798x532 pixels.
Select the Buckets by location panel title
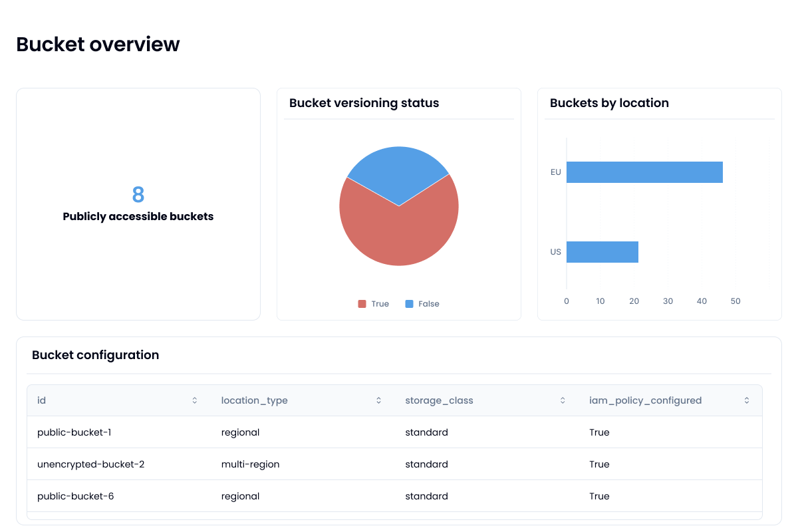click(x=609, y=103)
